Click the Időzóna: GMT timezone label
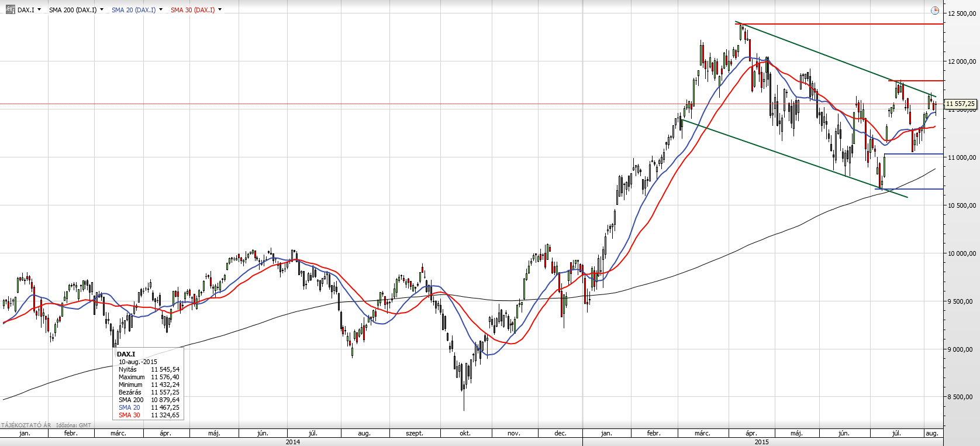980x446 pixels. point(74,426)
